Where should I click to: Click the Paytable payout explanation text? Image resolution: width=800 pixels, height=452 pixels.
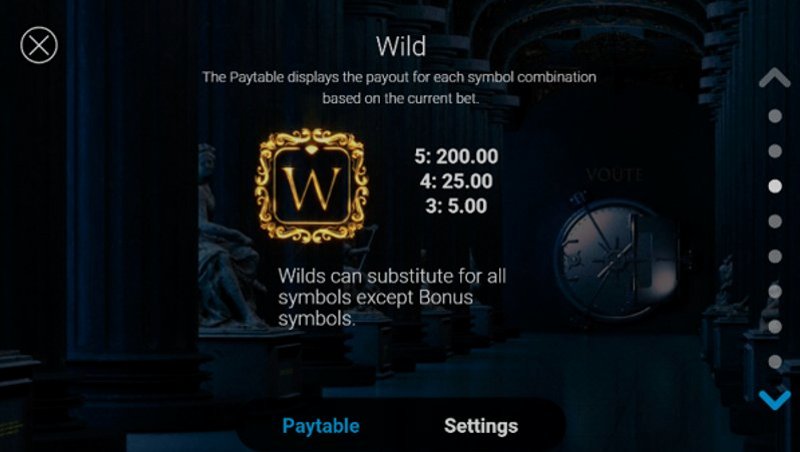coord(399,87)
